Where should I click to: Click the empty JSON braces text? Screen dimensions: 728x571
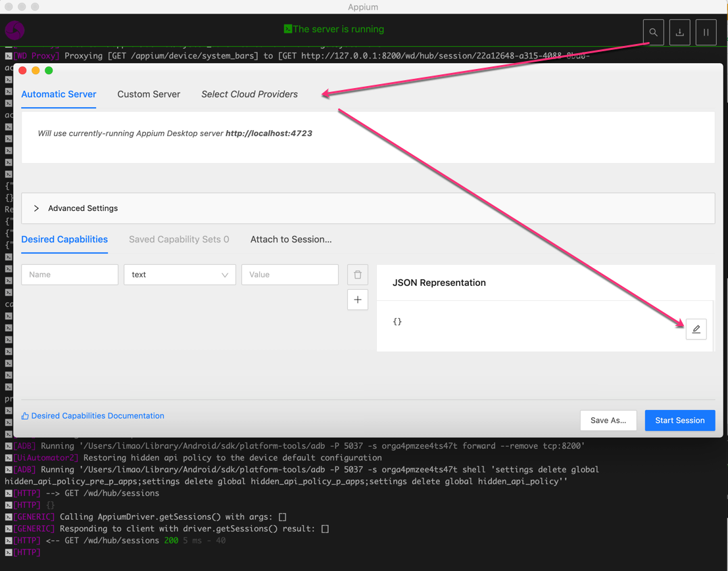[397, 321]
